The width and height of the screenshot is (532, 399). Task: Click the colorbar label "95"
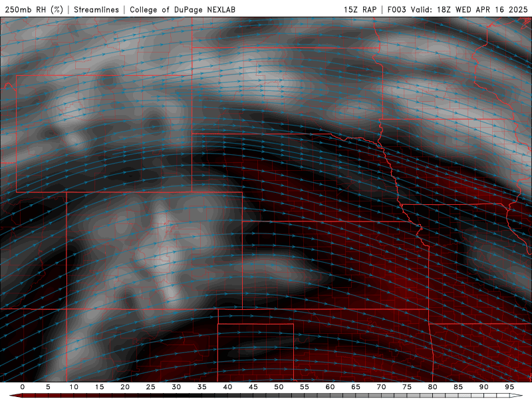pos(509,387)
